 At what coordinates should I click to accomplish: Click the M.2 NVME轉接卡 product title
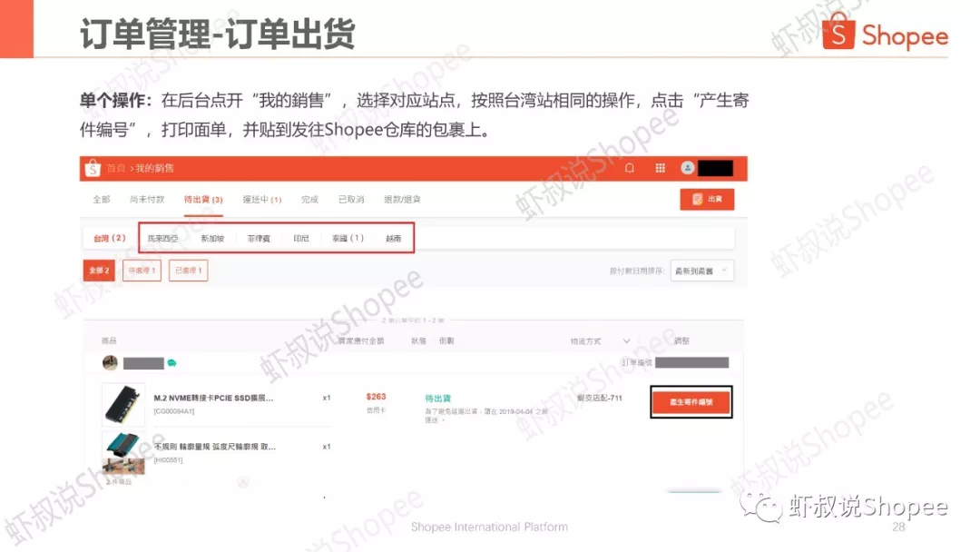click(213, 398)
